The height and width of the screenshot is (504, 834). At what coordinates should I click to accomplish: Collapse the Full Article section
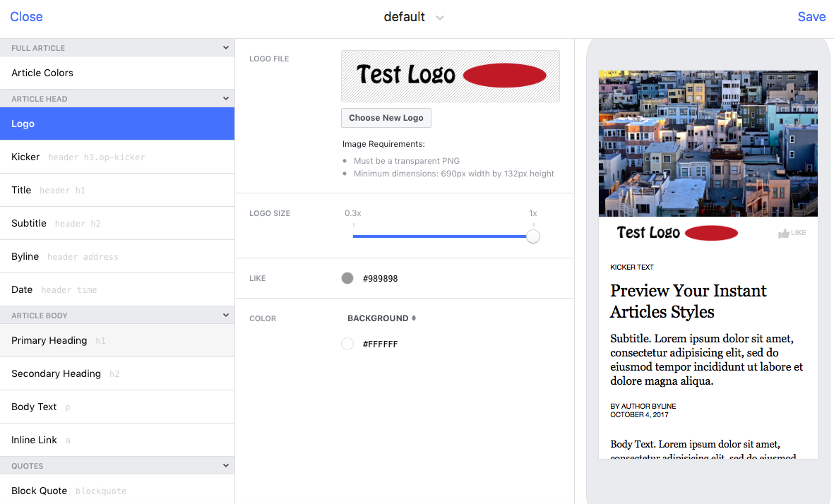226,48
